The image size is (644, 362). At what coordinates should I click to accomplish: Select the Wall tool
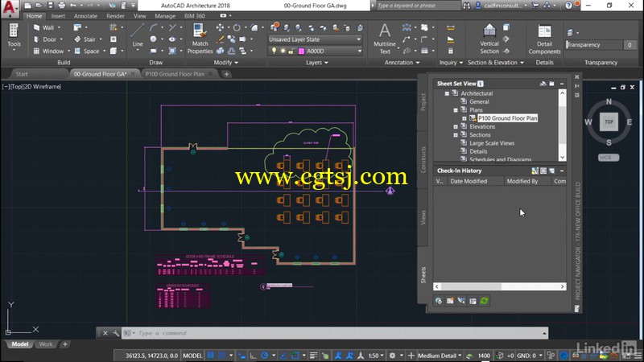tap(44, 27)
